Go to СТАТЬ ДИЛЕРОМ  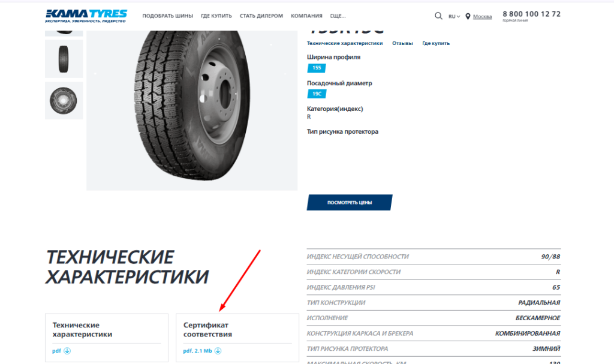[x=261, y=16]
